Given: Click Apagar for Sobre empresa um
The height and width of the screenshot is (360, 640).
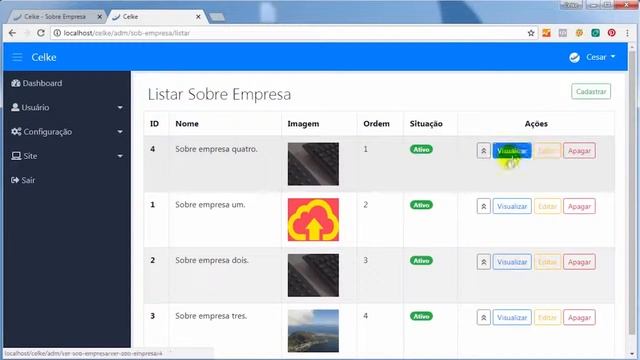Looking at the screenshot, I should point(579,206).
